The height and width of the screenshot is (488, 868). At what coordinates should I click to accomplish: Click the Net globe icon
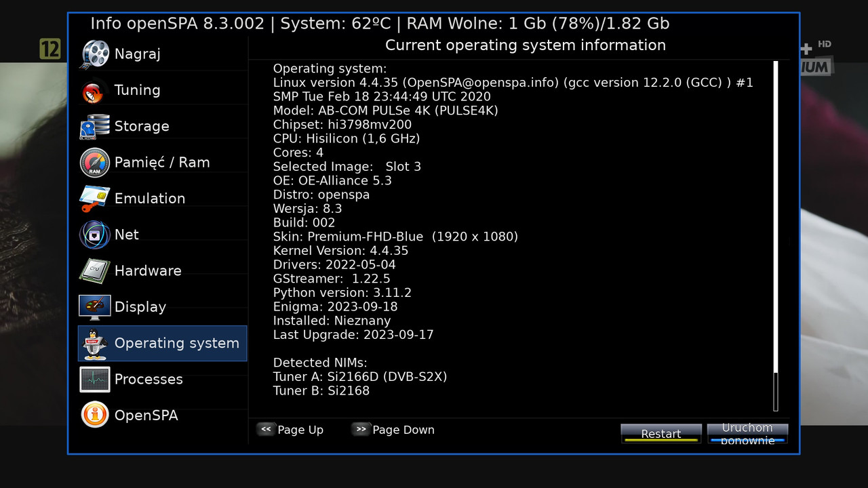94,235
